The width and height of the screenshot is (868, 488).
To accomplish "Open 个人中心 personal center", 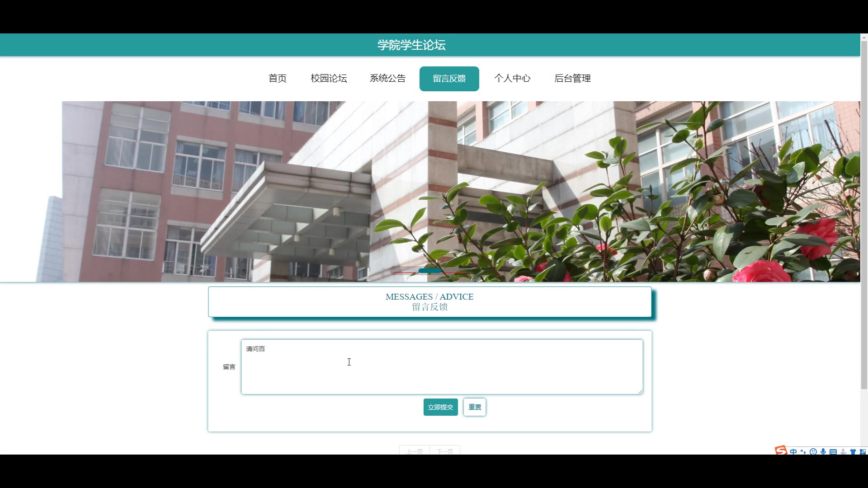I will click(x=512, y=79).
